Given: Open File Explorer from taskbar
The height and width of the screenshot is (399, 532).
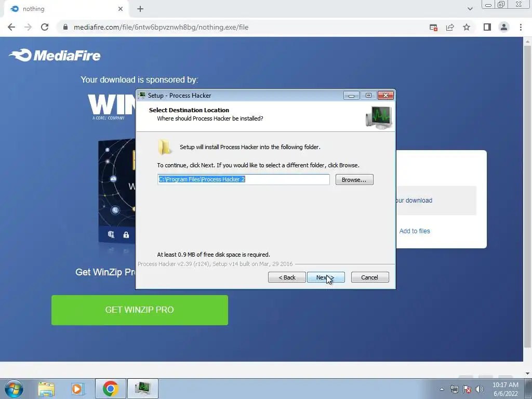Looking at the screenshot, I should 46,389.
